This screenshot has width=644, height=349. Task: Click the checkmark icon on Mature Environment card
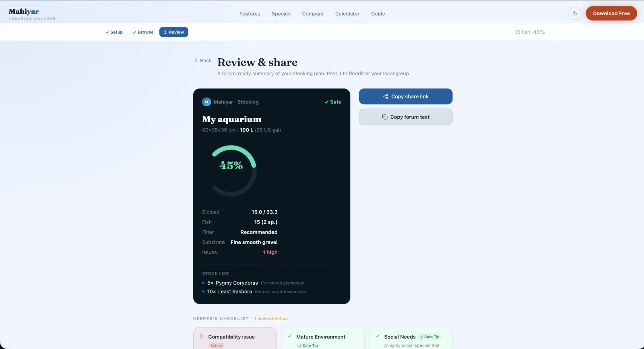point(289,337)
